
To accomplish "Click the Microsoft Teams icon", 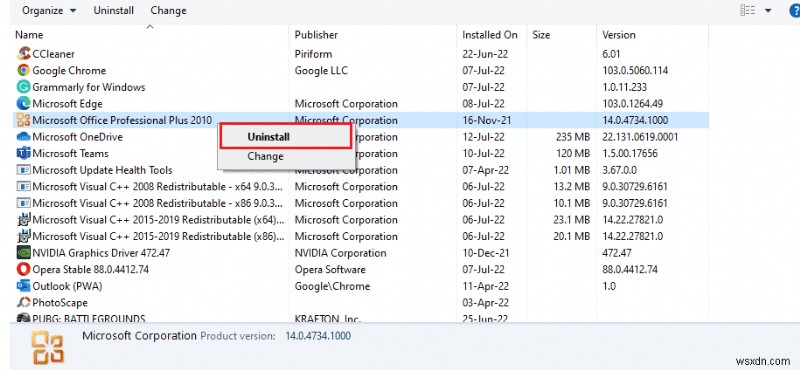I will (23, 154).
